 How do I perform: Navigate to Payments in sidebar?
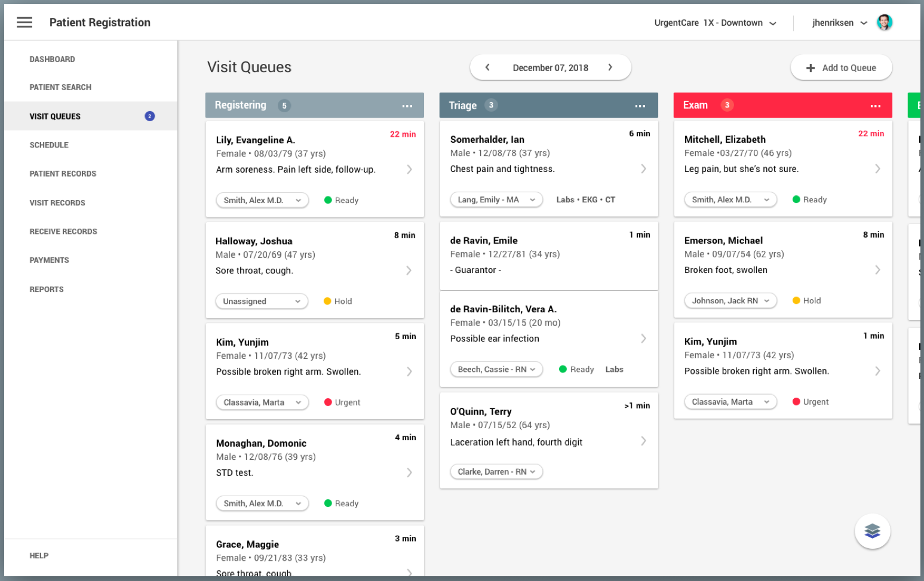(x=49, y=260)
